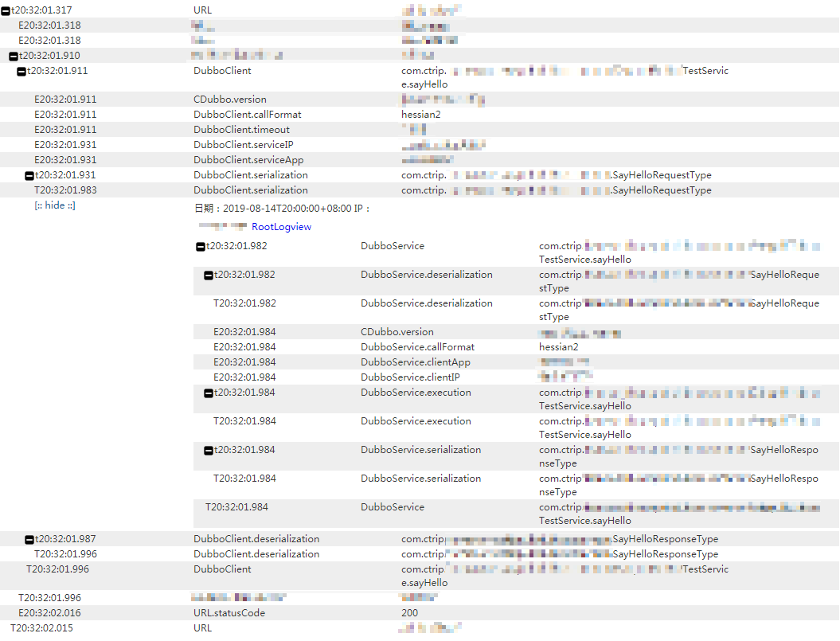Click SayHelloRequestType in the T20:32:01.983 row
Viewport: 840px width, 641px height.
(x=662, y=190)
